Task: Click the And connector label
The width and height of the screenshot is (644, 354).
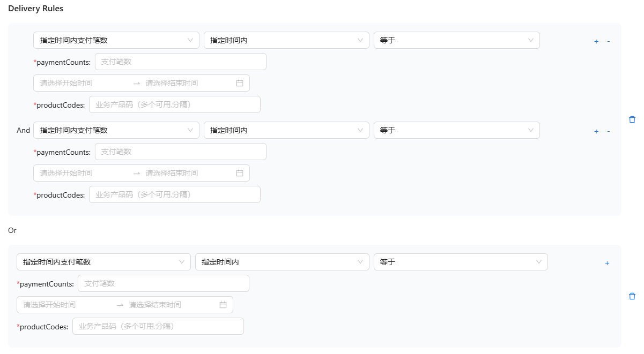Action: point(23,130)
